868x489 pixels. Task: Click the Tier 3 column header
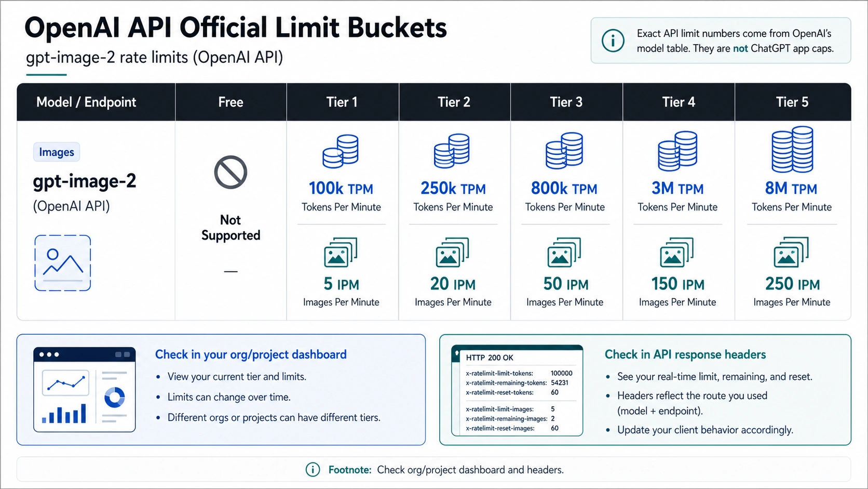(x=566, y=102)
